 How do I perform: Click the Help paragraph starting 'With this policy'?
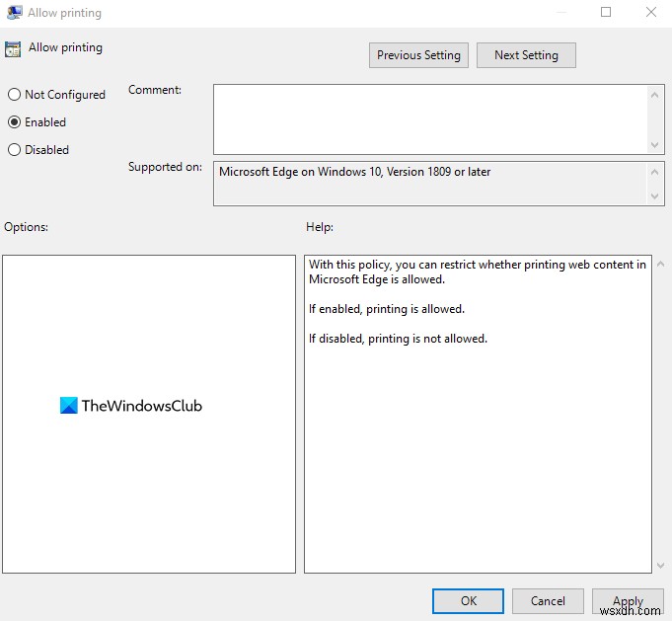[x=478, y=272]
